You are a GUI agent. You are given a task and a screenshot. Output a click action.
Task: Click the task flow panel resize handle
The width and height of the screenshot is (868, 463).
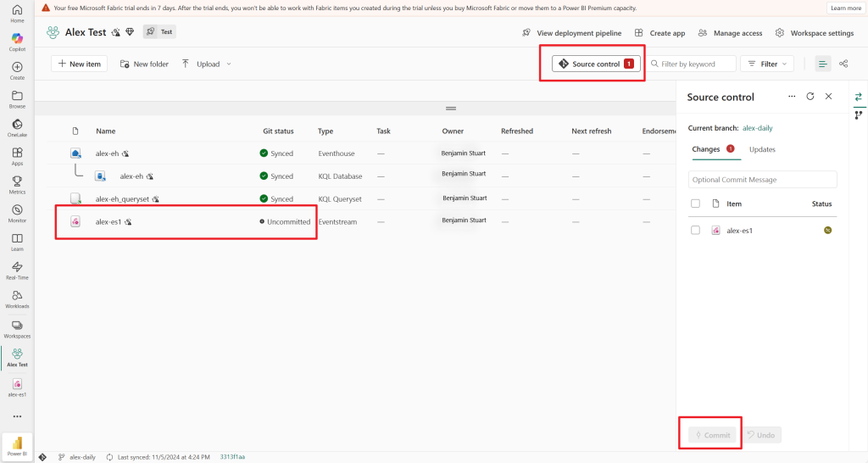(451, 109)
